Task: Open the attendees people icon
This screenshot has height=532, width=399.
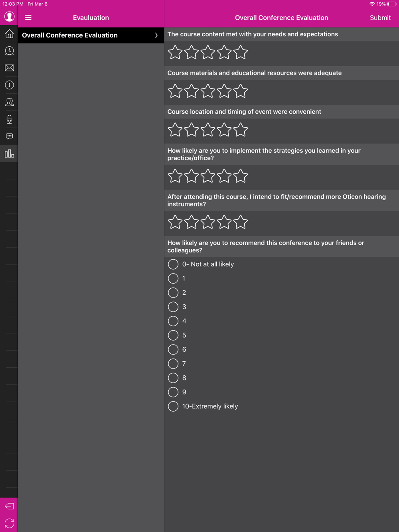Action: [x=9, y=102]
